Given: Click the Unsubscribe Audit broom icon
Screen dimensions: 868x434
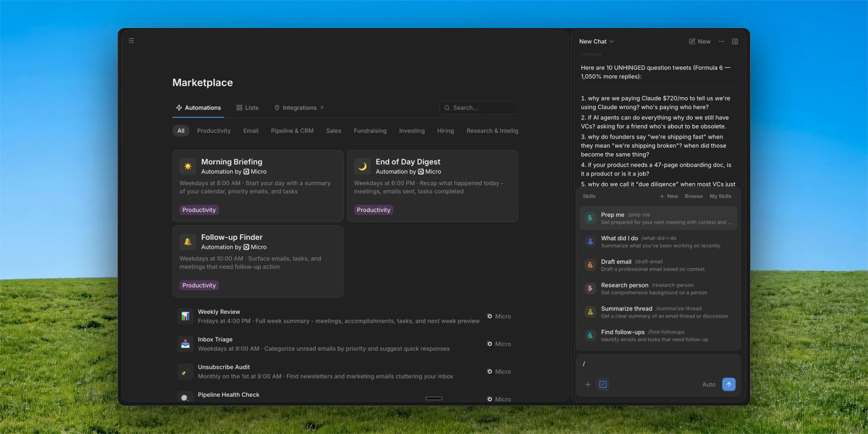Looking at the screenshot, I should coord(185,372).
